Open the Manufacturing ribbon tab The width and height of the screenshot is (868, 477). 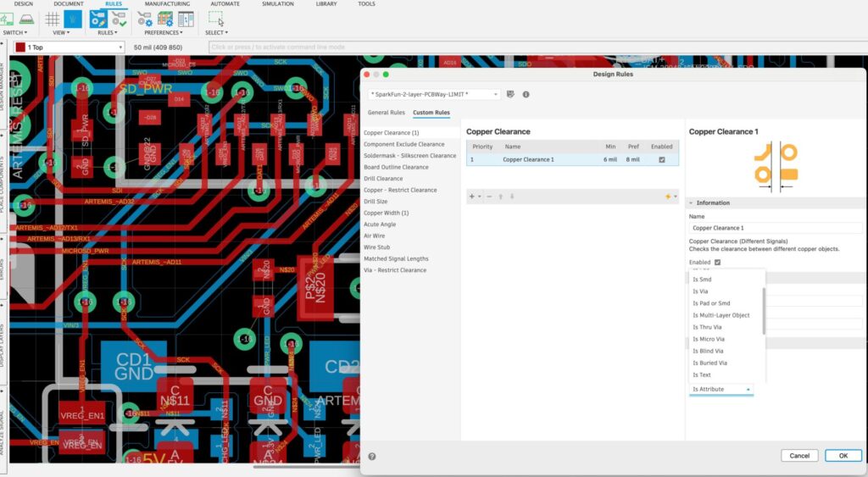(x=167, y=4)
